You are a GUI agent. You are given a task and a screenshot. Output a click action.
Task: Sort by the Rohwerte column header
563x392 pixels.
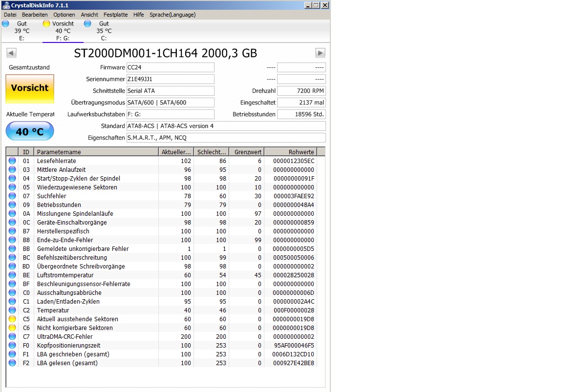click(291, 152)
